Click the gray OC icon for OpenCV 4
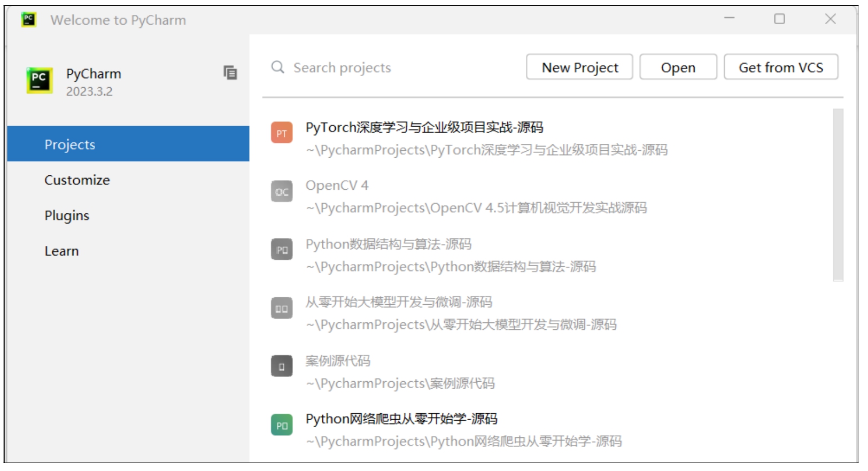The width and height of the screenshot is (868, 471). click(282, 191)
